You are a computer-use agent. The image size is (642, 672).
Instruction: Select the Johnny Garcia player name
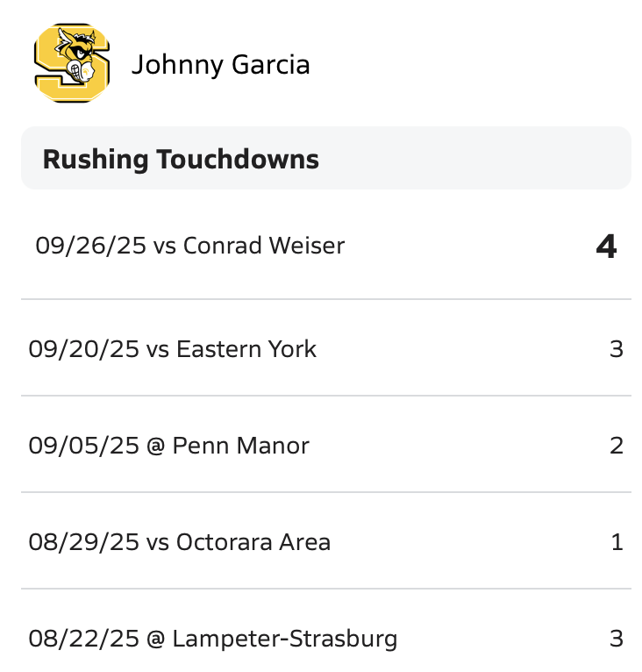coord(220,65)
